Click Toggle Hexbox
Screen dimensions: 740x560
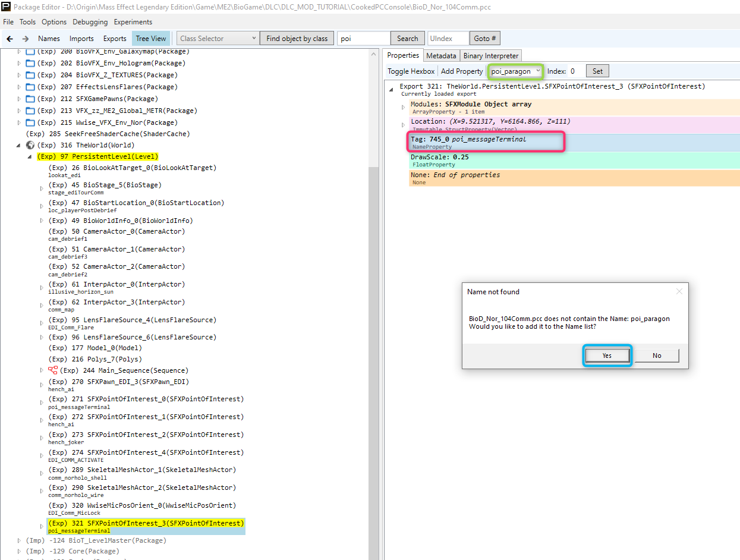click(x=411, y=71)
